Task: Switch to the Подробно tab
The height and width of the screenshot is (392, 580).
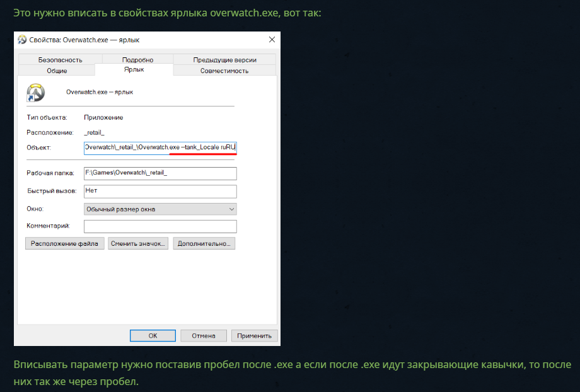Action: [137, 59]
